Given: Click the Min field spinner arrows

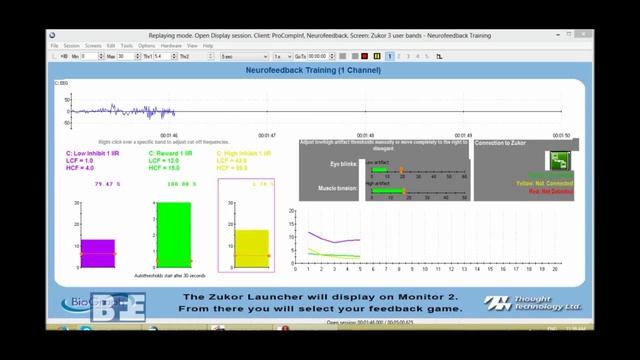Looking at the screenshot, I should (101, 56).
